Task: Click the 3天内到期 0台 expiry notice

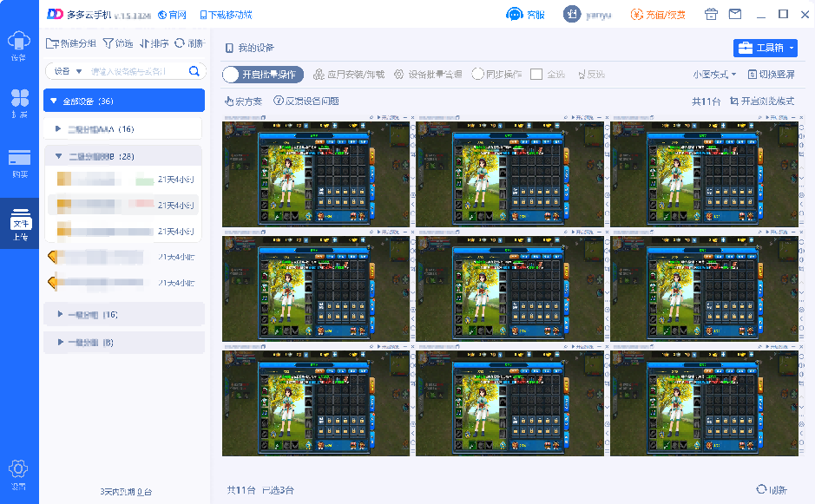Action: coord(126,492)
